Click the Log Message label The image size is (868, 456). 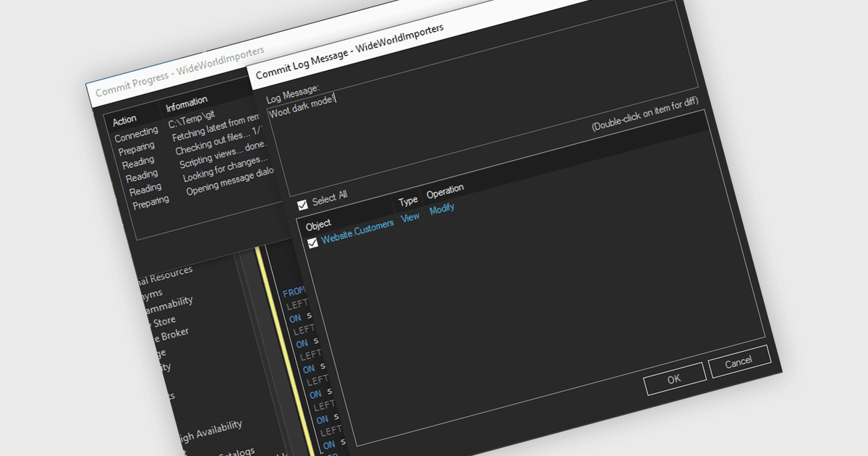293,93
